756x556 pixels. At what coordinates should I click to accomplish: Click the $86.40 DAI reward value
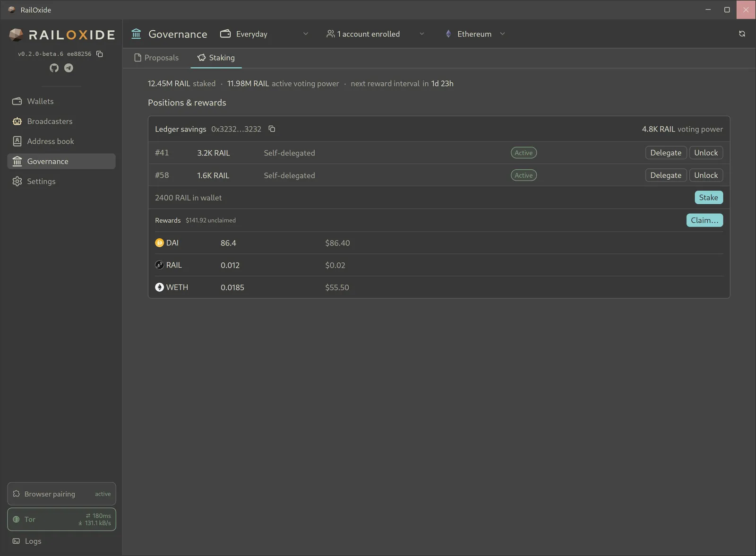coord(337,243)
